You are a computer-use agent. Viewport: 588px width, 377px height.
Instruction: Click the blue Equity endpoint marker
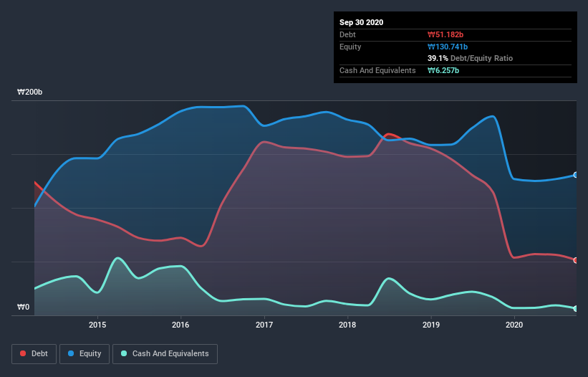(x=576, y=175)
